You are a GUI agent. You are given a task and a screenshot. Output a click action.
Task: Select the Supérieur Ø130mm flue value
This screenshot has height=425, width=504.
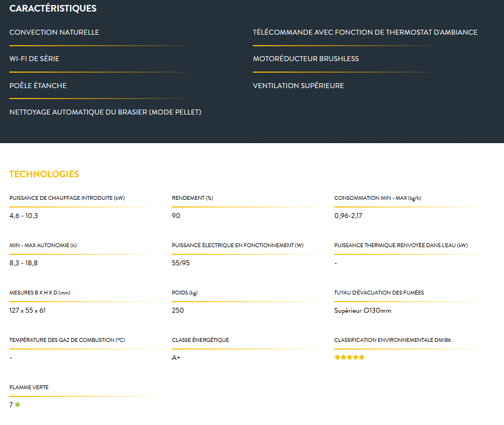click(x=362, y=310)
